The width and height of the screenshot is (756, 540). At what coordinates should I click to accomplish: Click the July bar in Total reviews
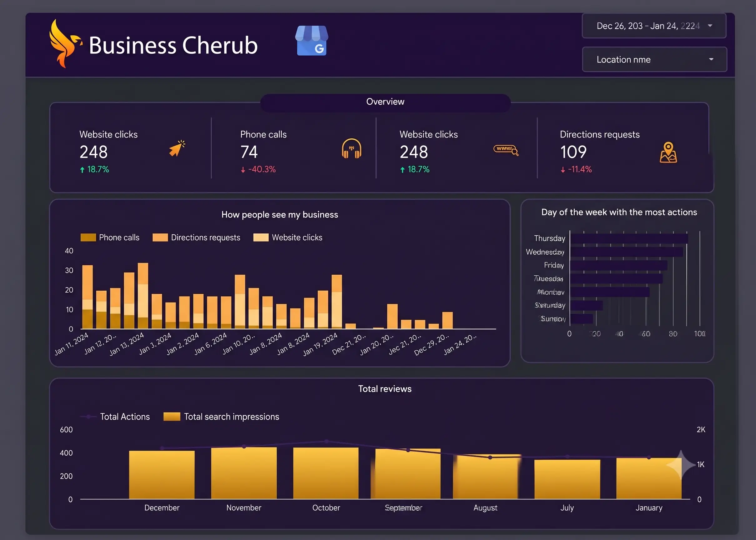click(x=567, y=479)
